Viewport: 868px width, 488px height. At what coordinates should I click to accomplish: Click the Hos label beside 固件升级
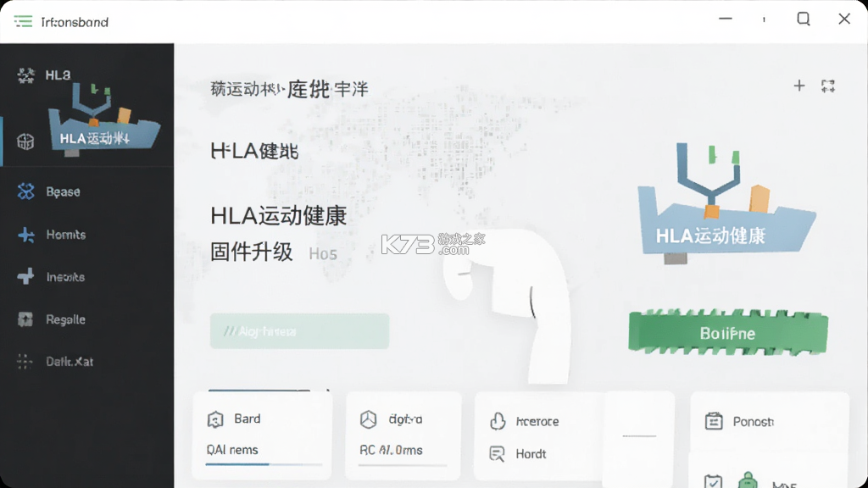pyautogui.click(x=323, y=254)
